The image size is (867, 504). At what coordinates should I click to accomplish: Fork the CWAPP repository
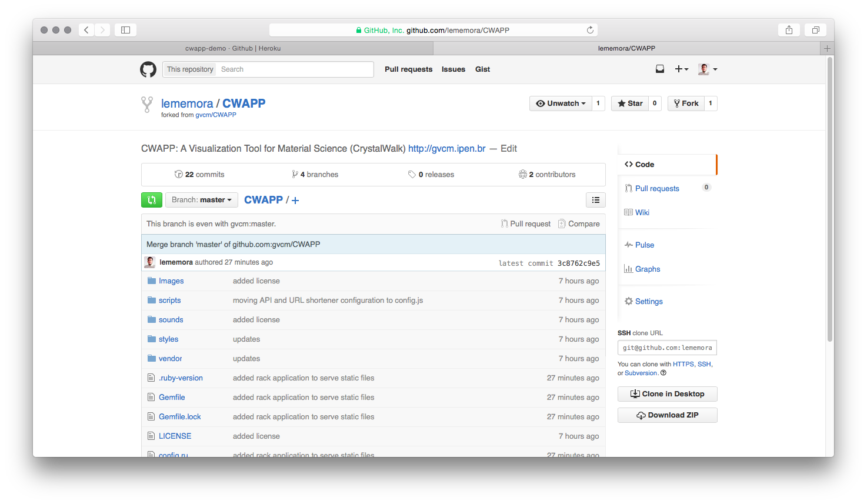686,104
